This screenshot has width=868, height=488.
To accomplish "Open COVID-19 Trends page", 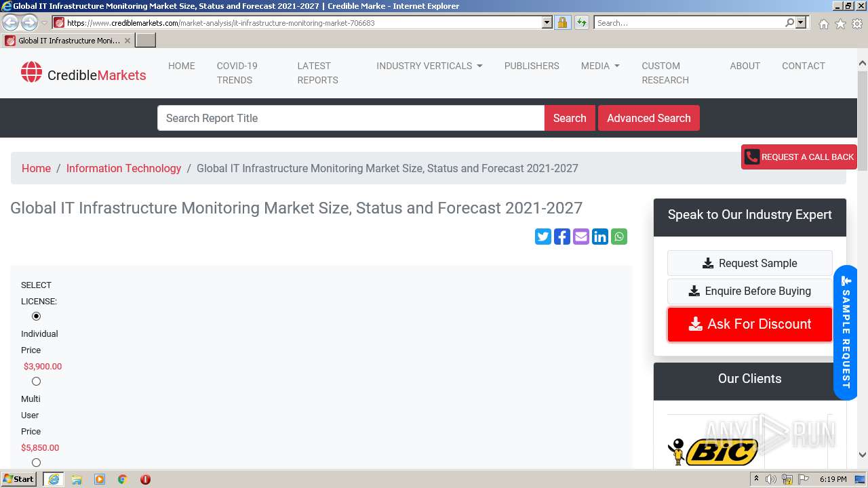I will [x=237, y=73].
